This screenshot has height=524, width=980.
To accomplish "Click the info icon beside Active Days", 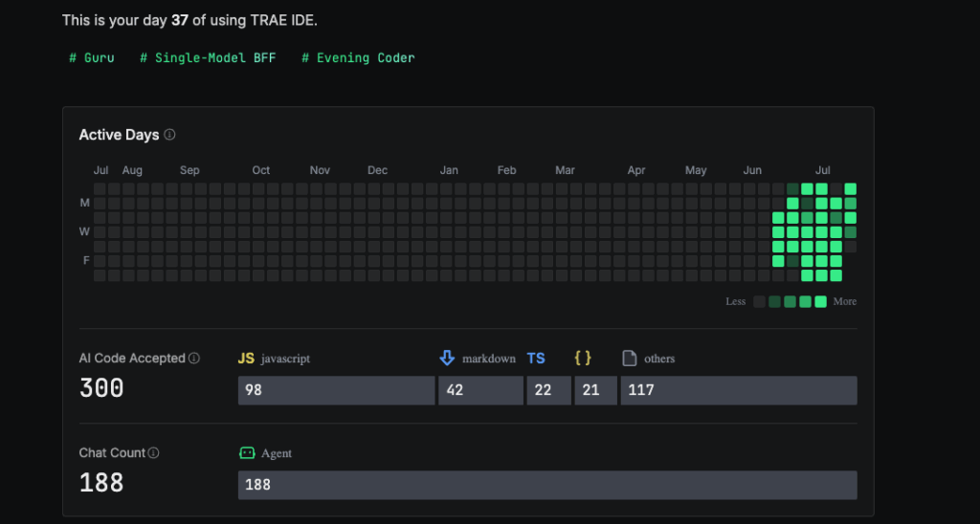I will [169, 134].
